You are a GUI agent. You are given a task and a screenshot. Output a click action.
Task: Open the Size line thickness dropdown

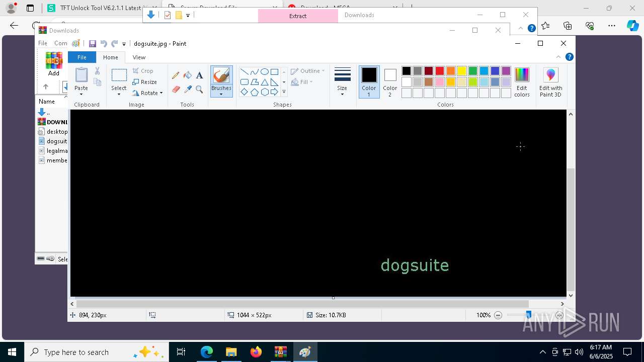point(342,82)
